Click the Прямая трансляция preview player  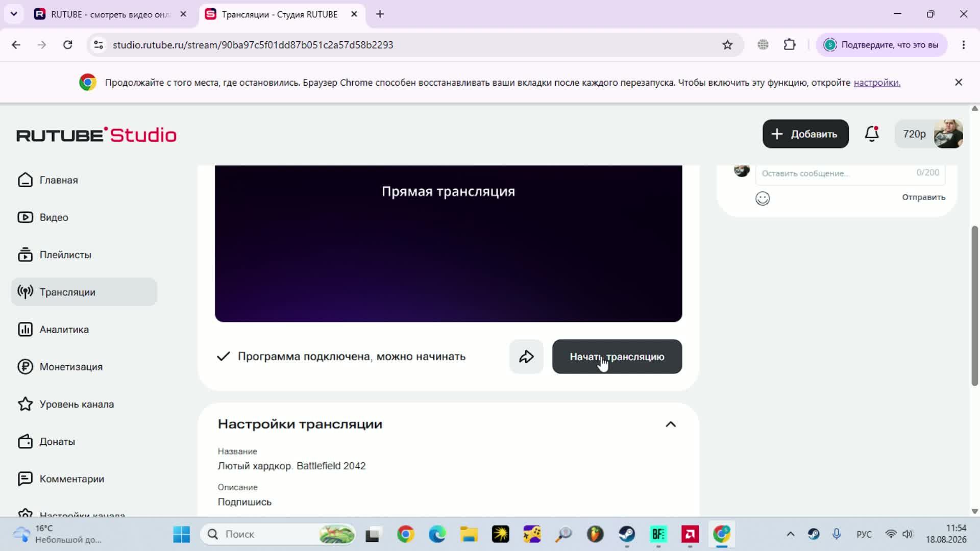point(448,243)
